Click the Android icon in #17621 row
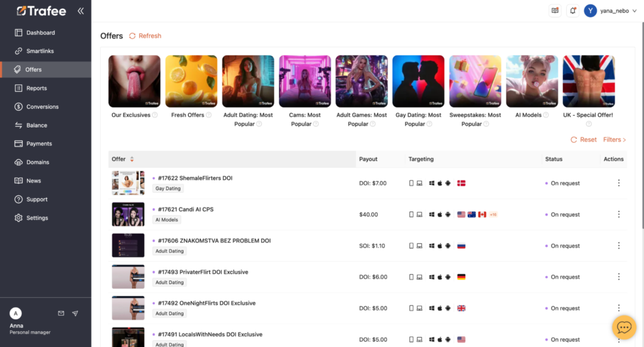The image size is (644, 347). point(448,214)
